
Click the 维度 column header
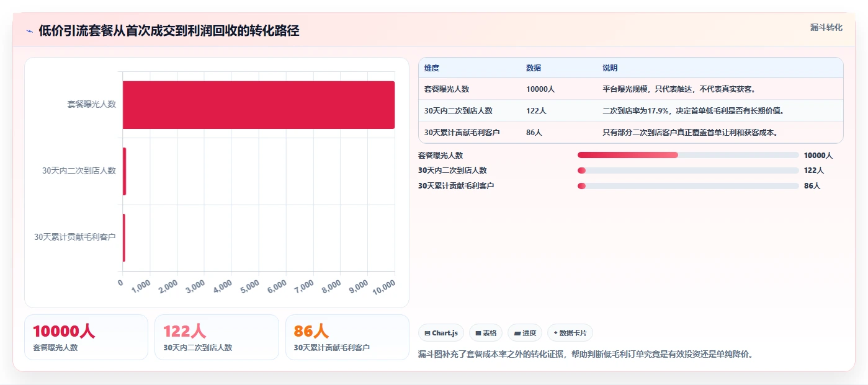[x=432, y=68]
